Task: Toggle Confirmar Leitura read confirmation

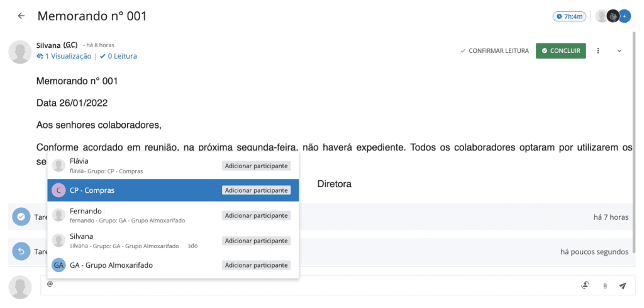Action: [494, 51]
